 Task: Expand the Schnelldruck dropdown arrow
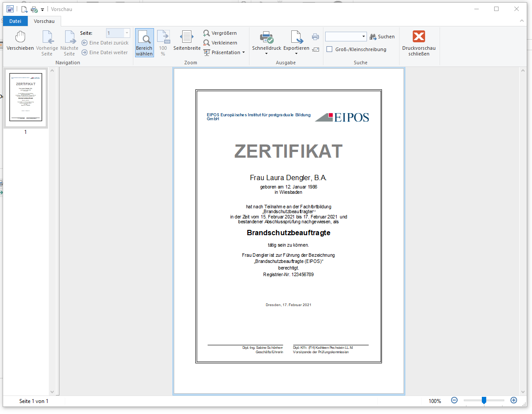(x=266, y=54)
